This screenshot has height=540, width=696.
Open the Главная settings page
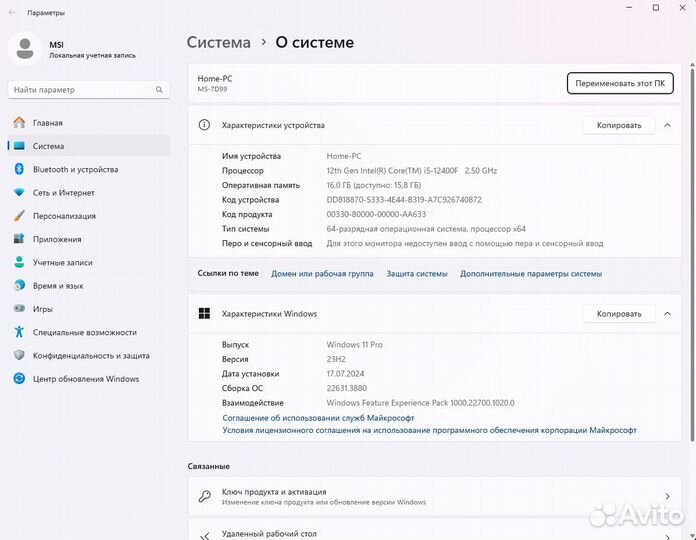89,122
